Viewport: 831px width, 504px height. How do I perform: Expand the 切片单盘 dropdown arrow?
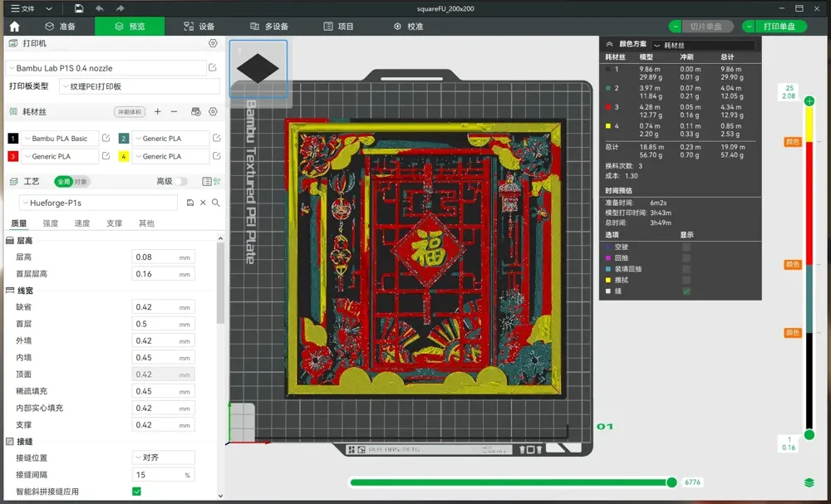tap(675, 27)
